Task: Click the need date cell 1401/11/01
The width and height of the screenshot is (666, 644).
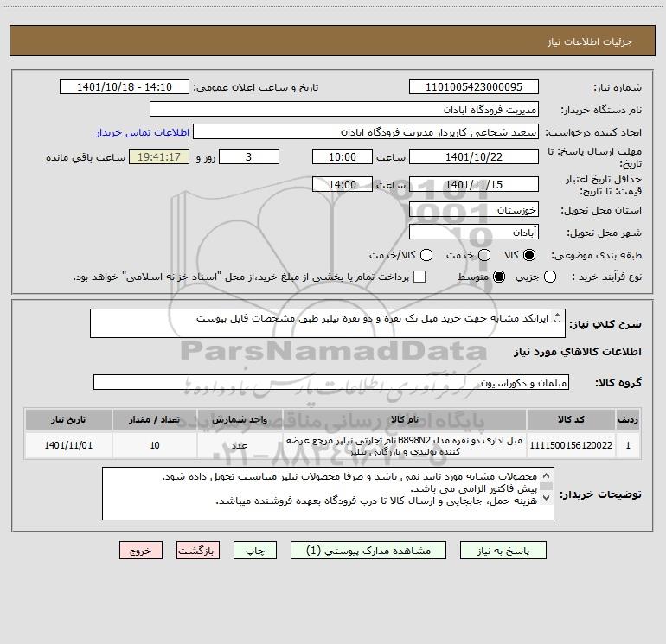Action: (68, 445)
